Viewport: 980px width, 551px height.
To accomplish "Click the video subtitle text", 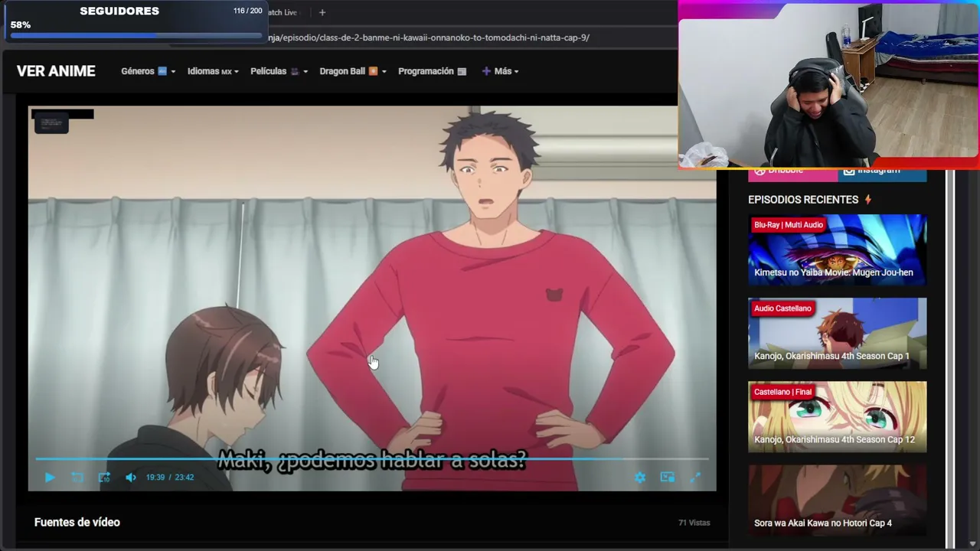I will (x=372, y=460).
